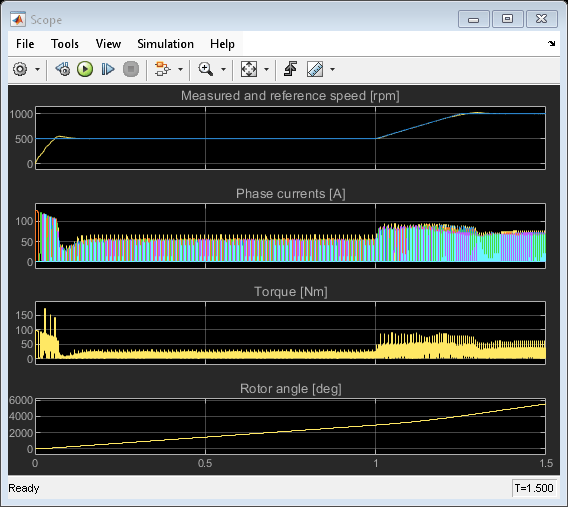568x507 pixels.
Task: Expand the scale axes dropdown arrow
Action: (x=267, y=69)
